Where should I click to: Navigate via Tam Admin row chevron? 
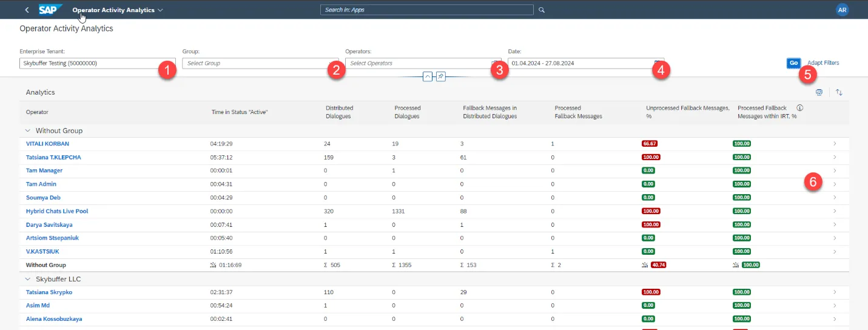click(x=835, y=184)
